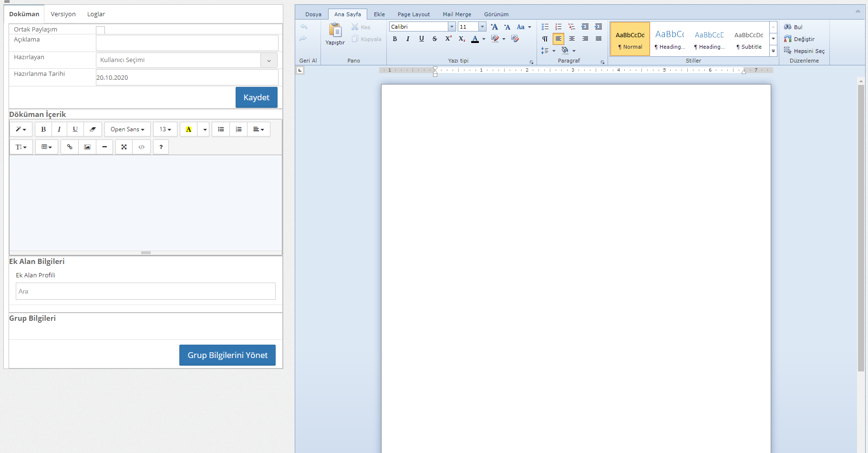Toggle bold in the Döküman İçerik toolbar
Viewport: 868px width, 453px height.
43,129
